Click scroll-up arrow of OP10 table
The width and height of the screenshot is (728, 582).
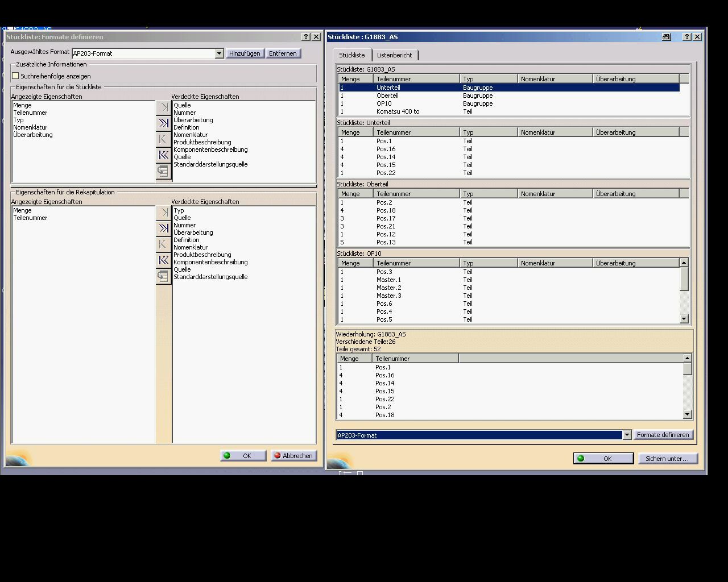(x=684, y=263)
